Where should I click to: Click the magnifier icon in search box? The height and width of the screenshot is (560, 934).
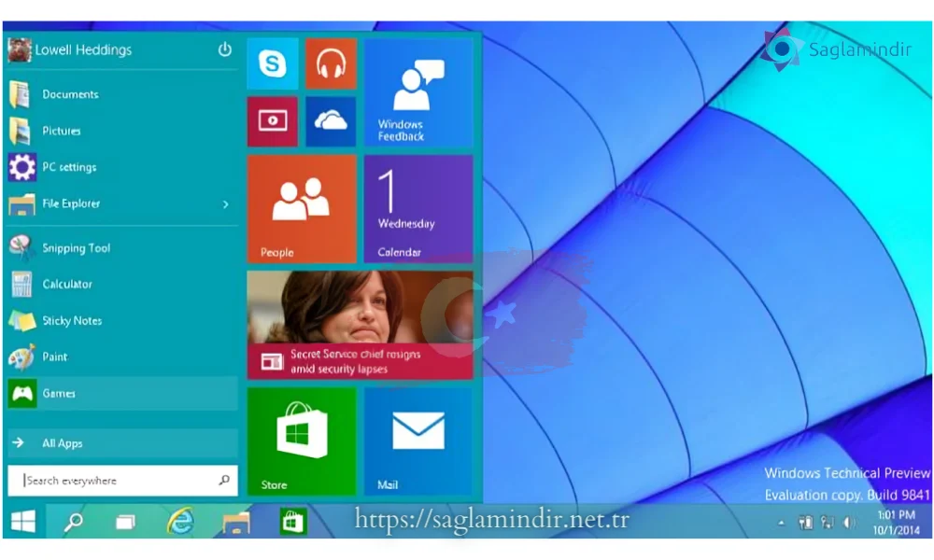[224, 480]
